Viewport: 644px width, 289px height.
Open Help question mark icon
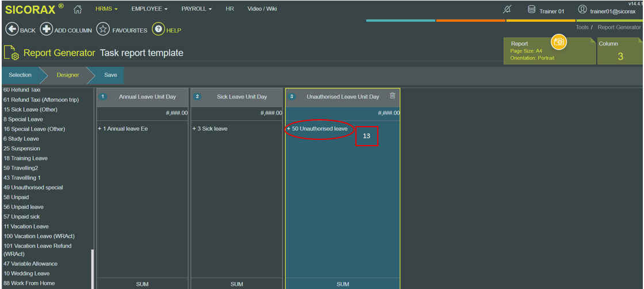pyautogui.click(x=158, y=29)
